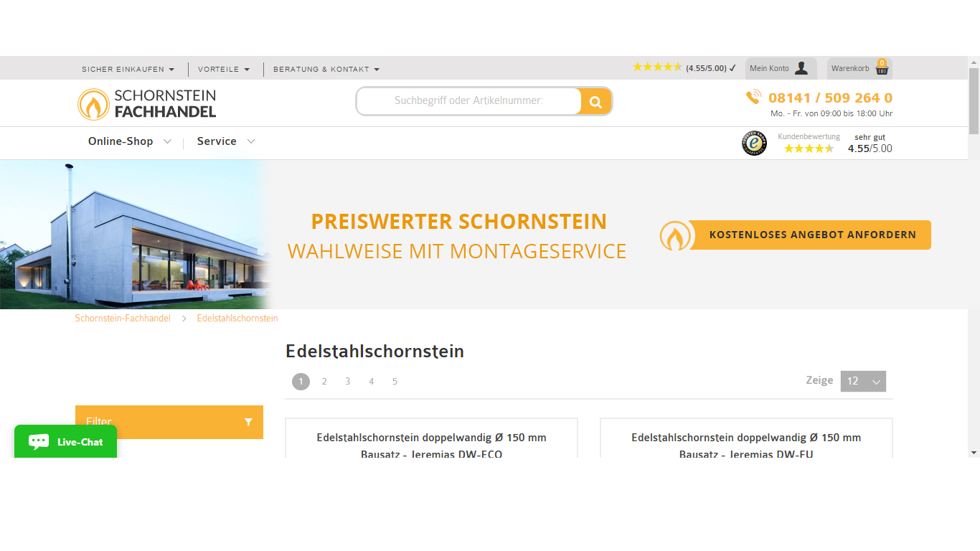Click the half-filled star in Kundenbewertung
Screen dimensions: 980x551
[x=829, y=149]
